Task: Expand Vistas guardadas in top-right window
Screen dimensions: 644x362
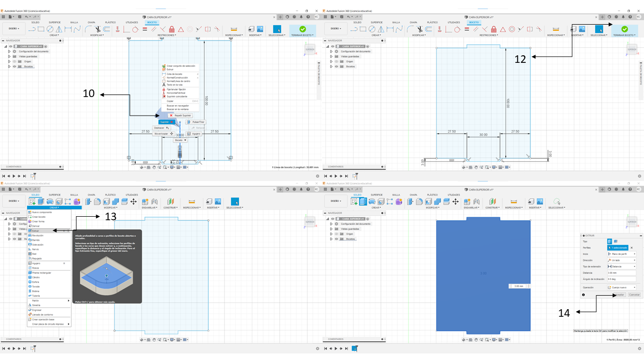Action: 331,56
